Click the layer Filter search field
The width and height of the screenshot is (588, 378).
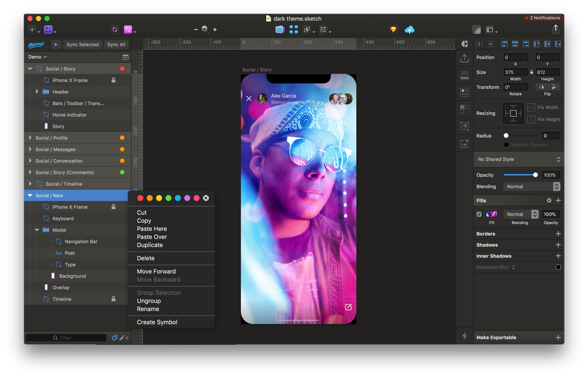(66, 338)
